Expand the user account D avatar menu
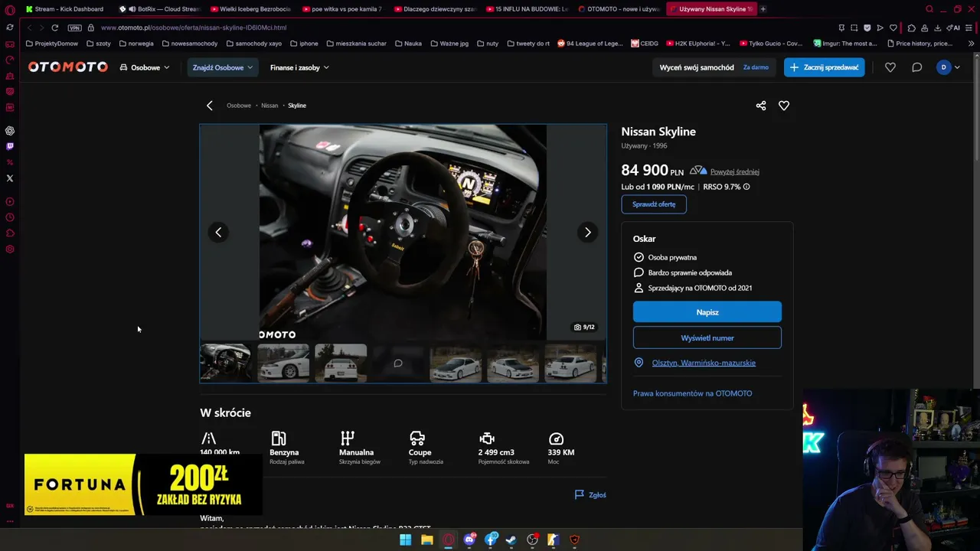This screenshot has width=980, height=551. [948, 67]
